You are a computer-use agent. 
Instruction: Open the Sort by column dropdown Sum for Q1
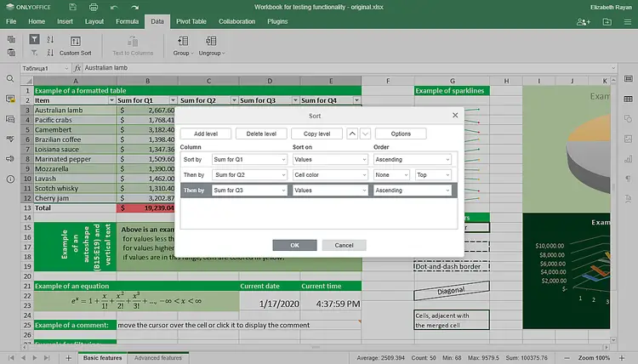(x=249, y=159)
